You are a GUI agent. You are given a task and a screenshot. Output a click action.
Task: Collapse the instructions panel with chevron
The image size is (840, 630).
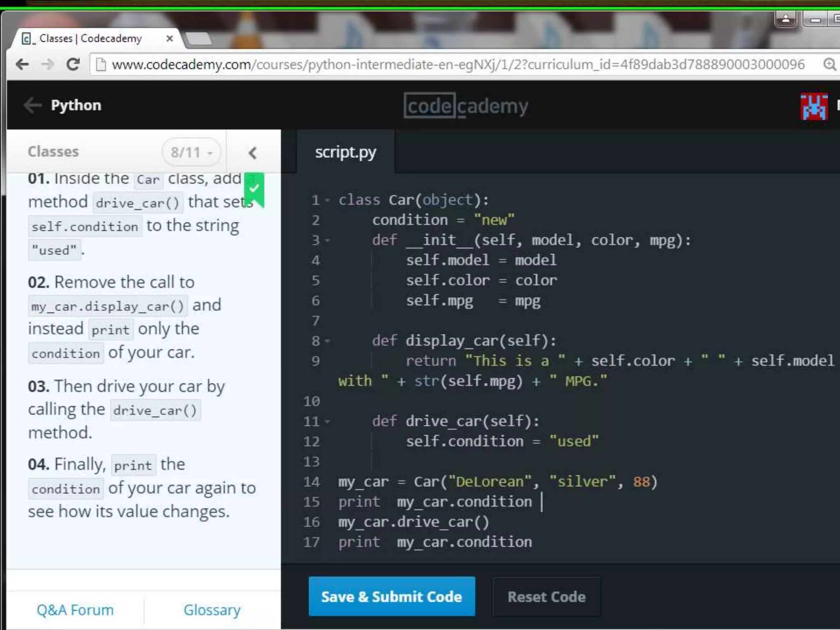tap(253, 153)
